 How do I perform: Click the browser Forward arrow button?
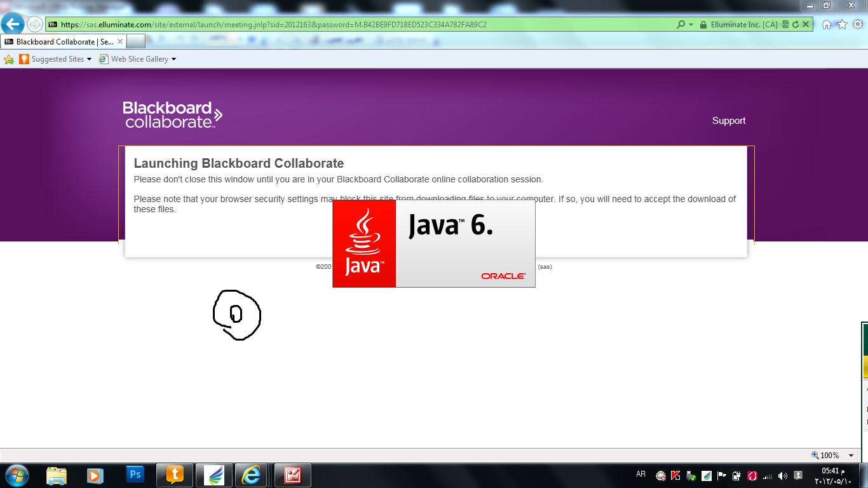[34, 24]
